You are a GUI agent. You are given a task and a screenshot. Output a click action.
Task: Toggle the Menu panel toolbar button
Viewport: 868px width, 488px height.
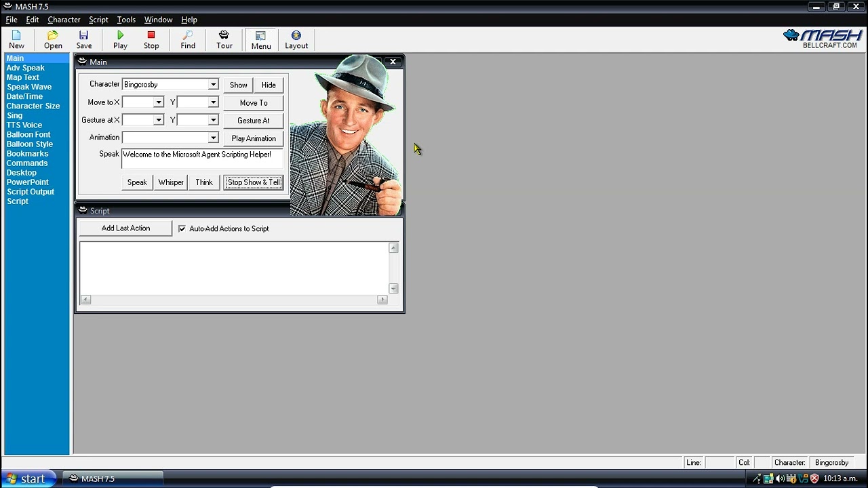coord(261,39)
